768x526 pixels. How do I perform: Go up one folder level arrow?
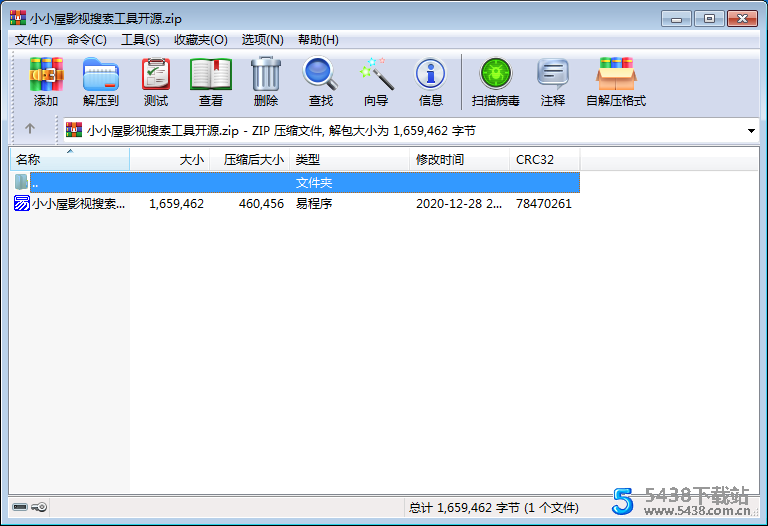tap(30, 129)
